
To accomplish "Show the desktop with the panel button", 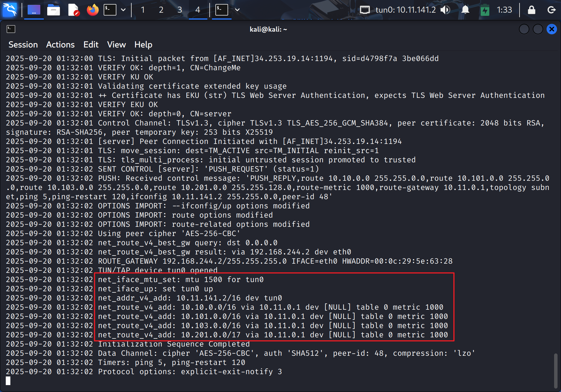I will 34,10.
